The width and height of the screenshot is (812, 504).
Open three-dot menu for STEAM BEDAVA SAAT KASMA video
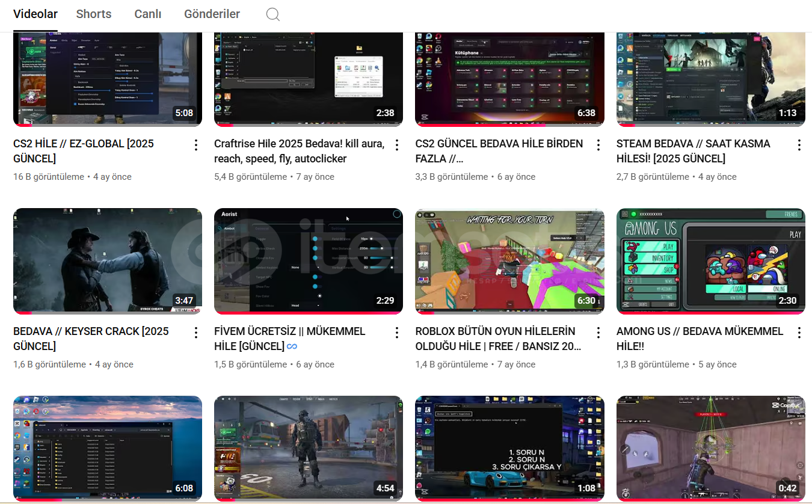pyautogui.click(x=799, y=145)
